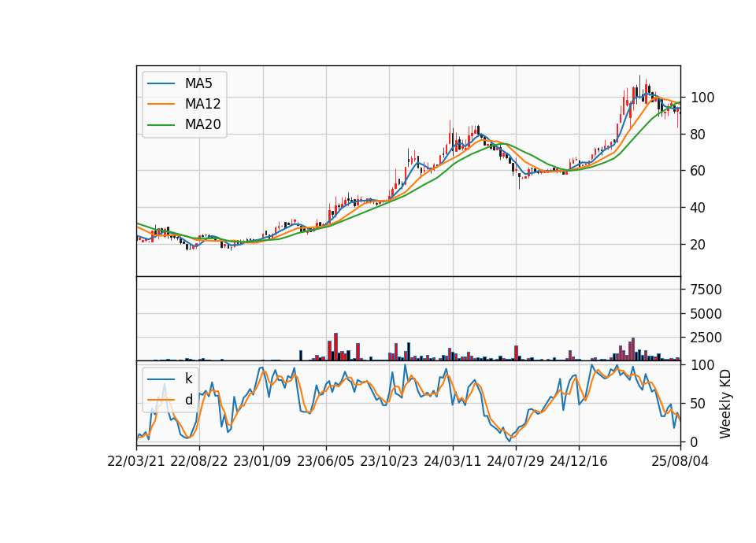The height and width of the screenshot is (543, 756).
Task: Click the 7500 tick on the volume axis
Action: coord(706,290)
